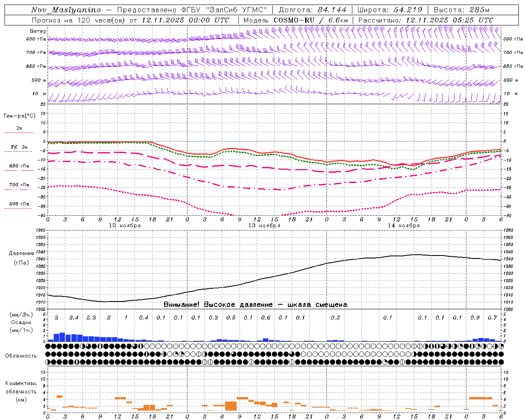Click the 13 ноября date label
This screenshot has height=420, width=525.
(265, 226)
